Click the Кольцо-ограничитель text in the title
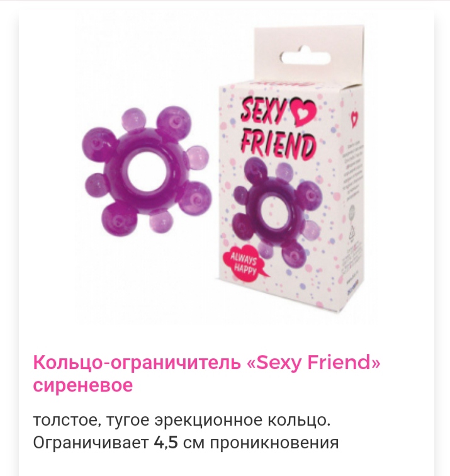The width and height of the screenshot is (450, 476). (137, 363)
